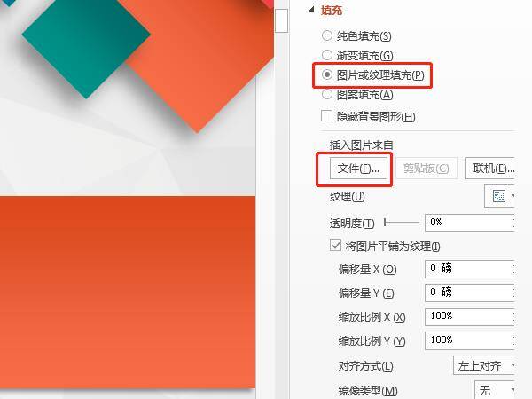Collapse the 填充 section triangle

tap(311, 10)
